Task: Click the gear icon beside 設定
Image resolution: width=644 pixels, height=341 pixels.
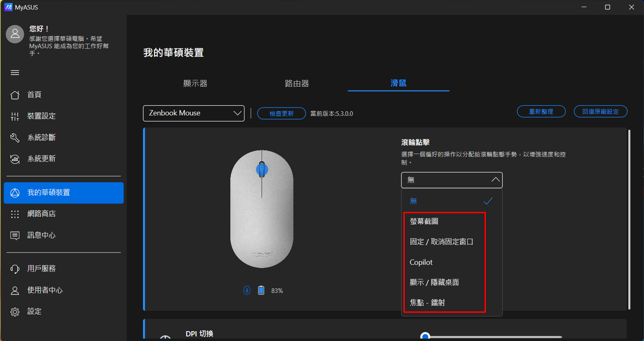Action: (x=15, y=312)
